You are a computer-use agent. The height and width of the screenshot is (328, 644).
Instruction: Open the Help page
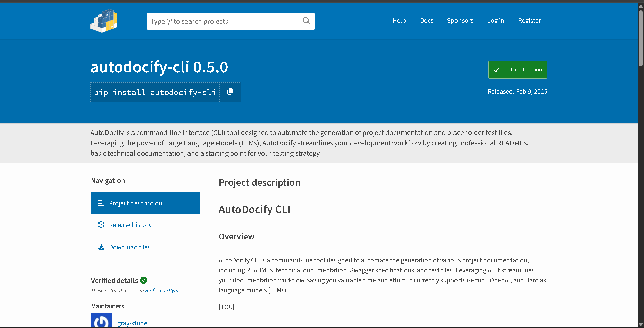(x=399, y=21)
